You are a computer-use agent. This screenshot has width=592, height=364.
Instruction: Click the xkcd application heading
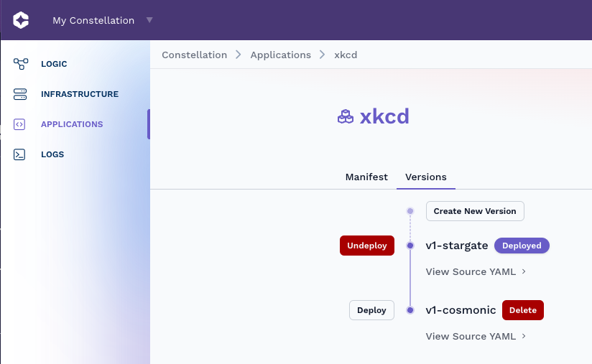click(384, 116)
